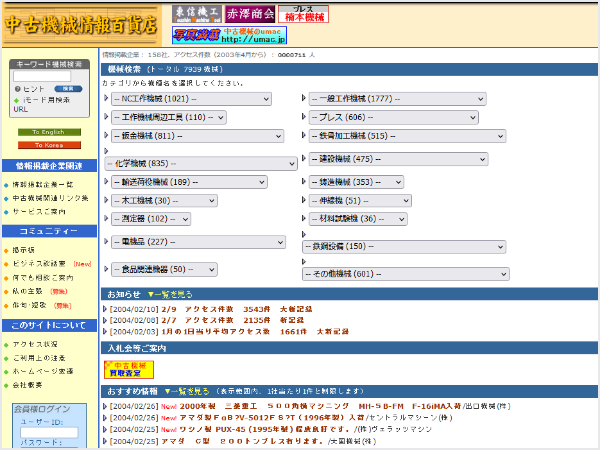Open サービスご案内 link

click(x=39, y=212)
